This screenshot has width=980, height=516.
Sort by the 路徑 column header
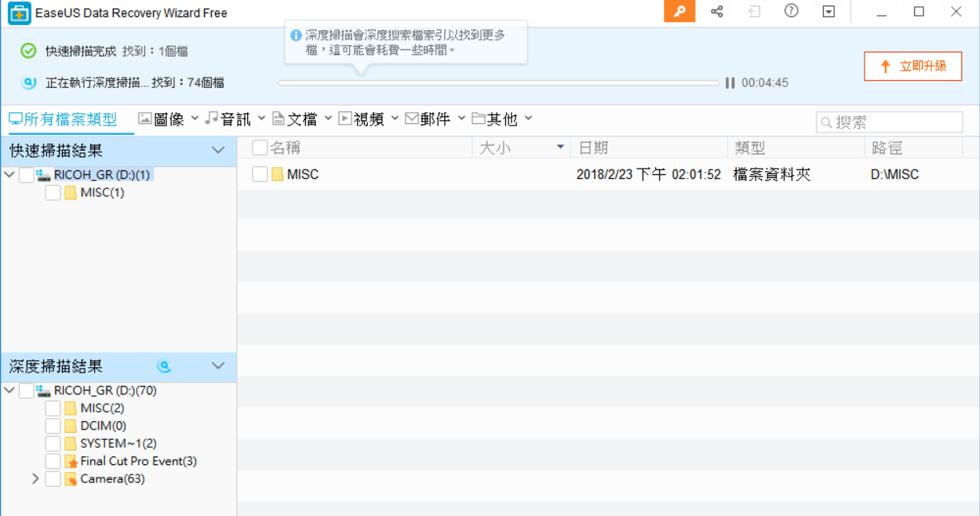coord(887,147)
